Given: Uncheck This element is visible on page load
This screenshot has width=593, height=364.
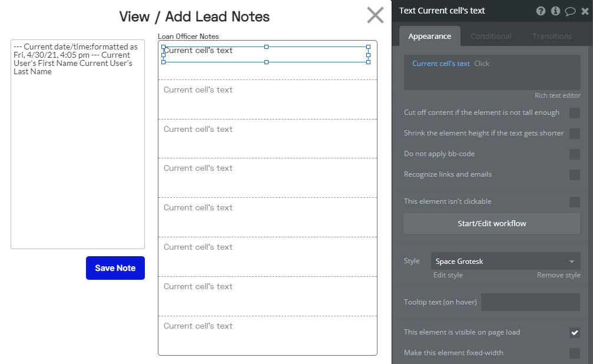Looking at the screenshot, I should 575,333.
